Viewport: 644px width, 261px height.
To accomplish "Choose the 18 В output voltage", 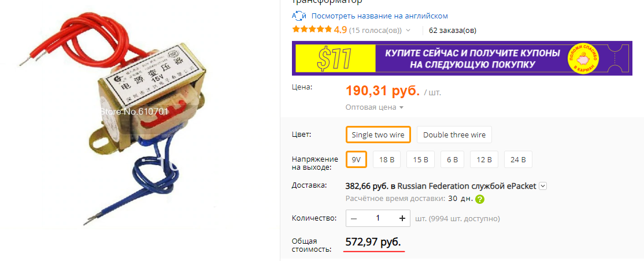I will pos(387,159).
